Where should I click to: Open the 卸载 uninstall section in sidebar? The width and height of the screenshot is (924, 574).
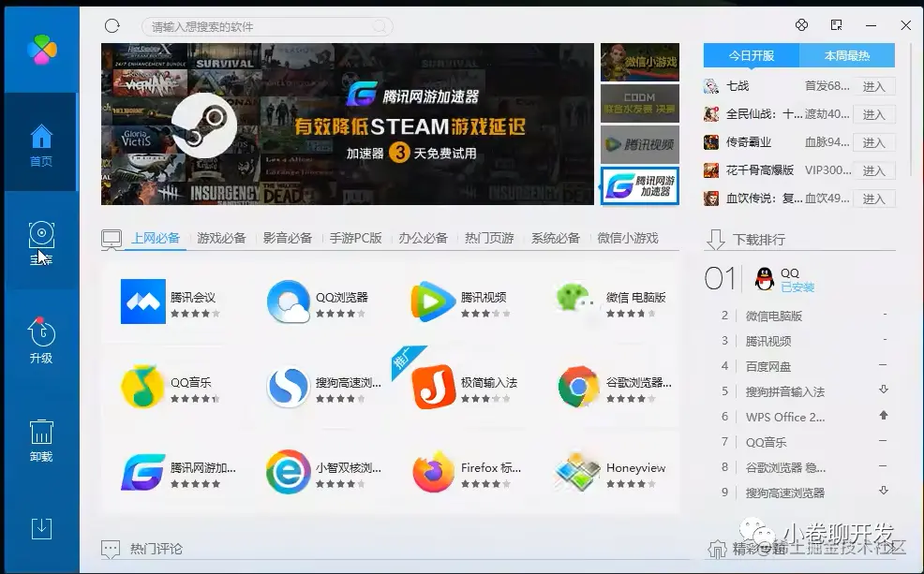tap(41, 440)
